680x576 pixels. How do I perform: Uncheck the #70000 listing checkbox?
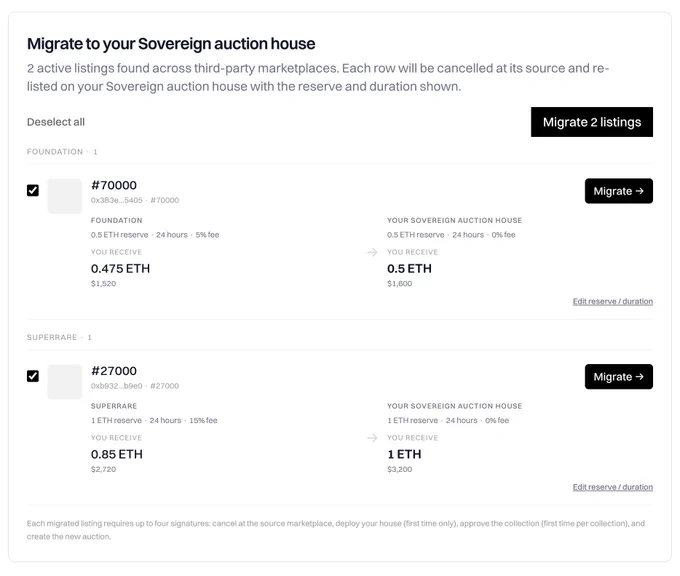(x=33, y=190)
